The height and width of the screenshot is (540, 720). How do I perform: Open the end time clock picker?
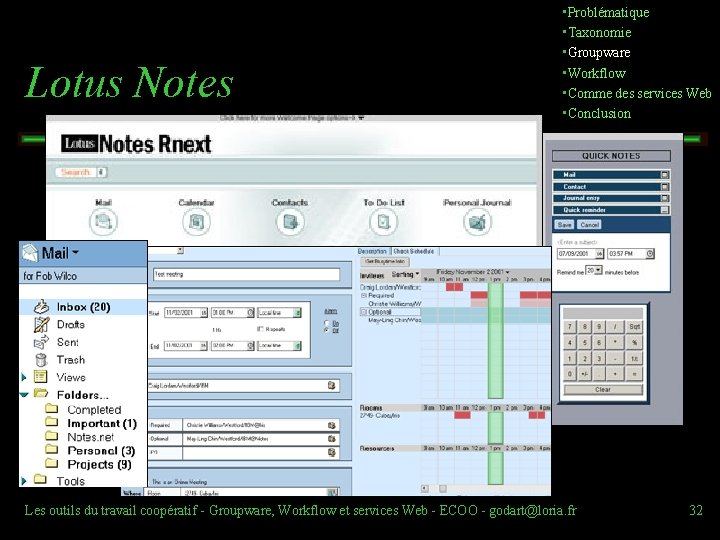tap(250, 346)
